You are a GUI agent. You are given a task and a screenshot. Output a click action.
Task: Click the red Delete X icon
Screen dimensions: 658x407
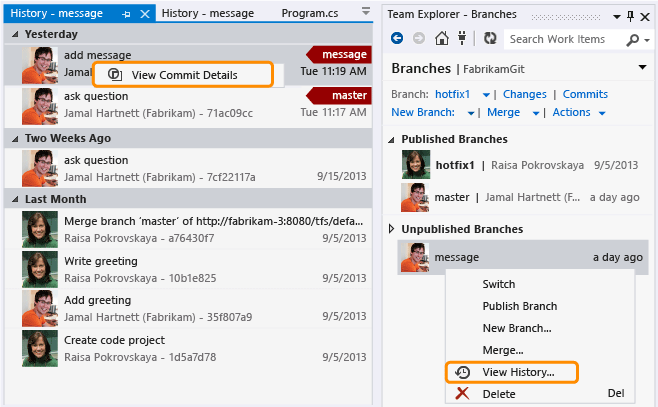(462, 394)
